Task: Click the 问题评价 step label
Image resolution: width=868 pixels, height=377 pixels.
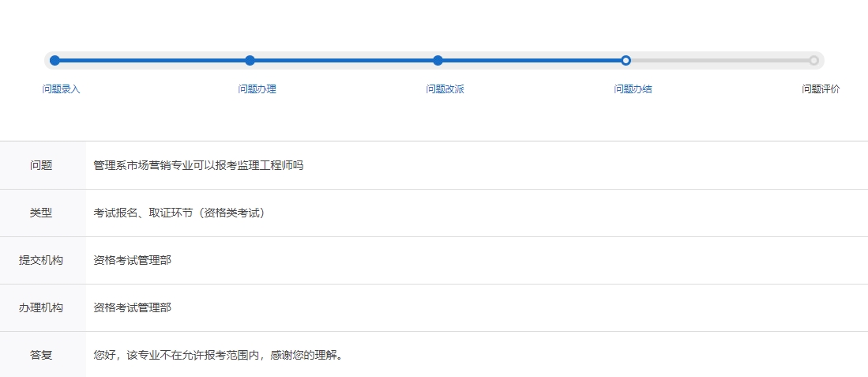Action: click(821, 89)
